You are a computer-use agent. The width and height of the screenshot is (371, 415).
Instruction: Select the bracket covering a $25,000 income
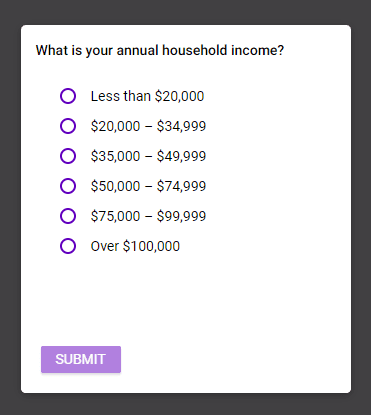68,126
